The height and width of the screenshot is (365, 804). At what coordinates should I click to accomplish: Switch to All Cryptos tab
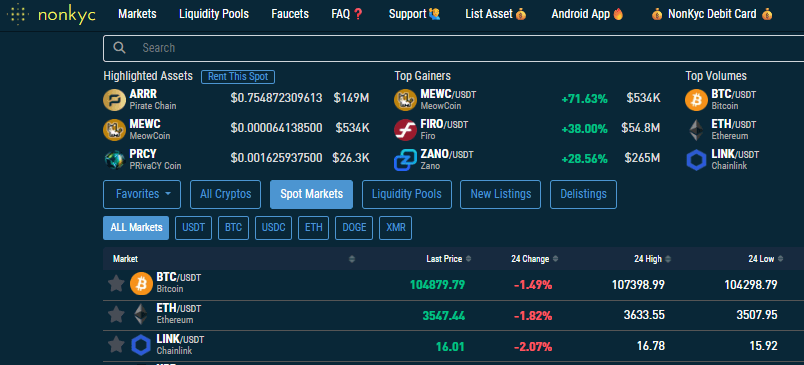click(x=226, y=194)
